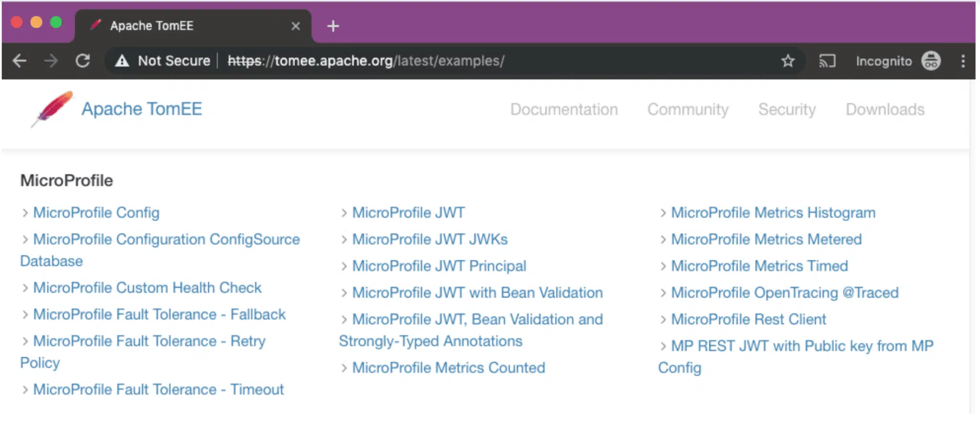Click the Not Secure warning icon
This screenshot has width=980, height=428.
(122, 61)
